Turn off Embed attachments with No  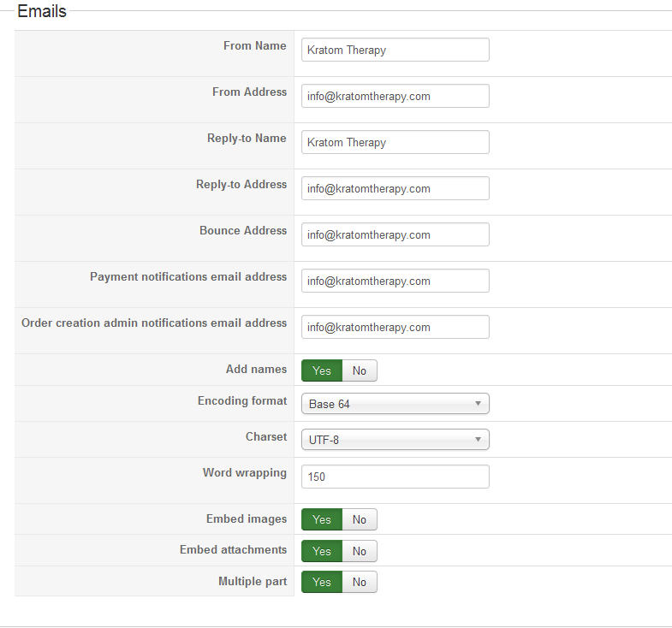coord(360,551)
